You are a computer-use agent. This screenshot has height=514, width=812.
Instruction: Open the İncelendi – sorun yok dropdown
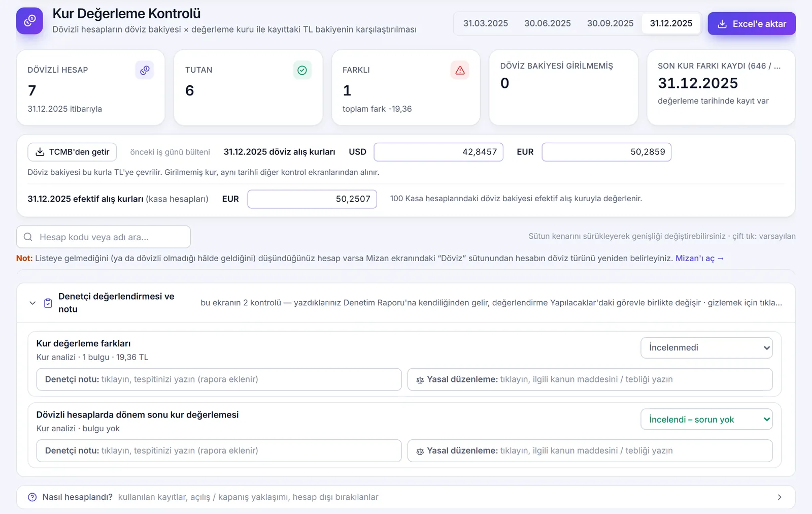706,420
